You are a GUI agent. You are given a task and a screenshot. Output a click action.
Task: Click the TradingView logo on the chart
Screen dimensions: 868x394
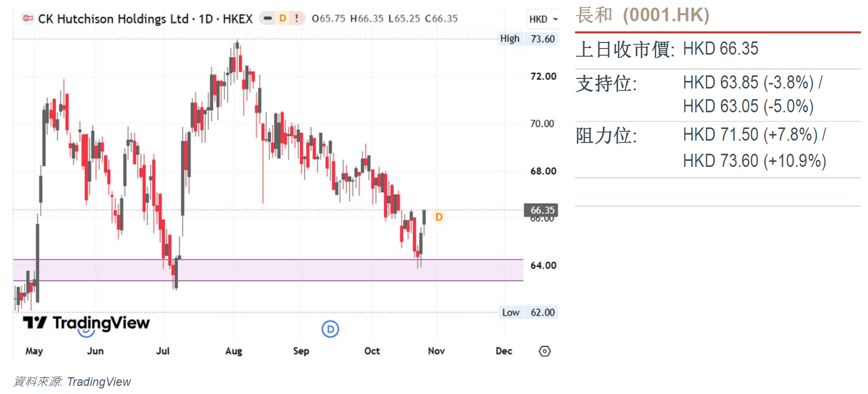coord(86,323)
